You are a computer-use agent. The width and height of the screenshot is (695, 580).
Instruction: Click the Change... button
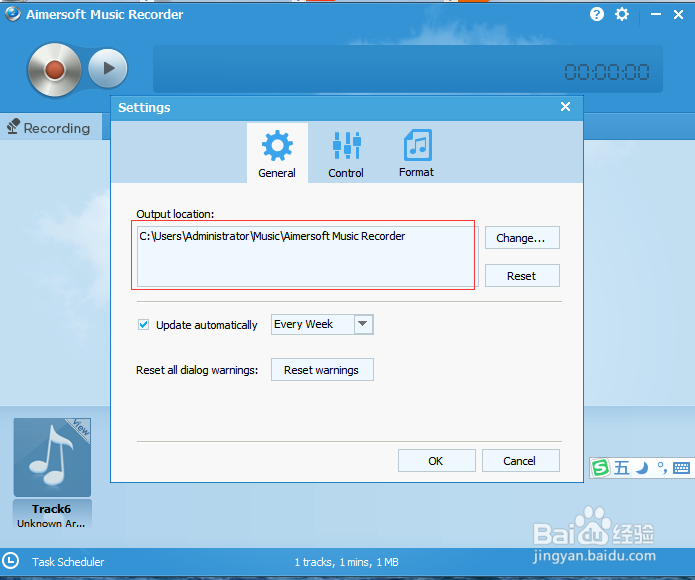click(522, 238)
